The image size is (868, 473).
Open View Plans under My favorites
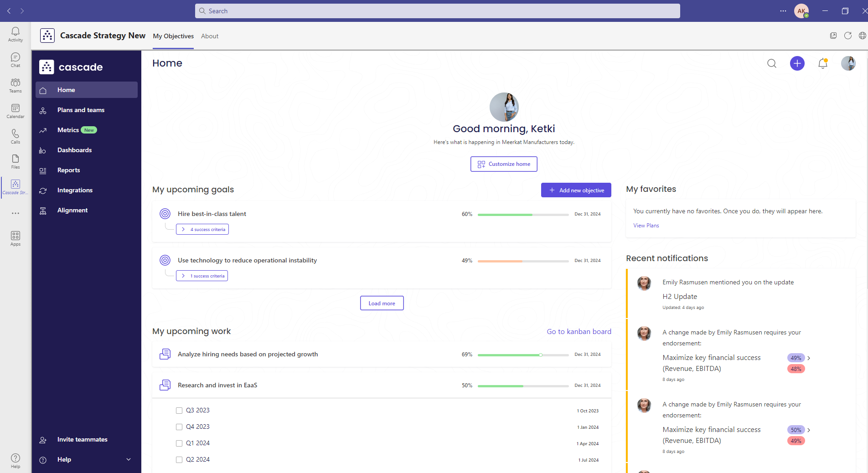pyautogui.click(x=646, y=225)
